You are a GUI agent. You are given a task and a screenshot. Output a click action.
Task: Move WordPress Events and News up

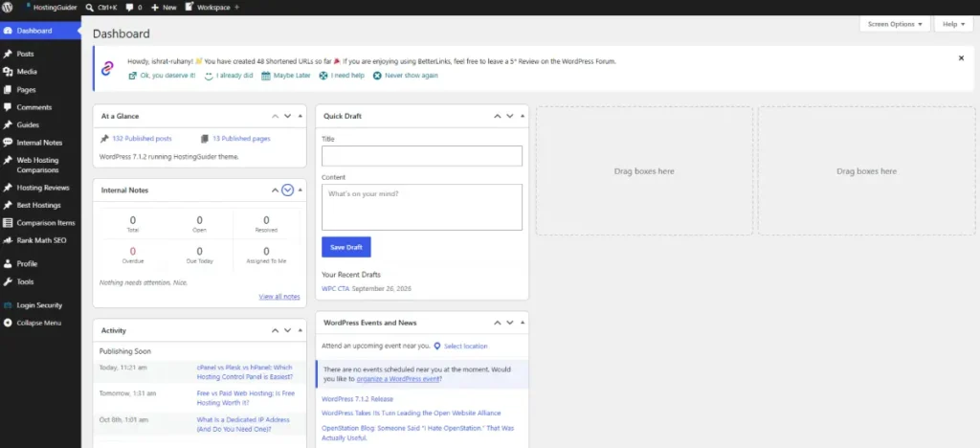click(x=498, y=323)
